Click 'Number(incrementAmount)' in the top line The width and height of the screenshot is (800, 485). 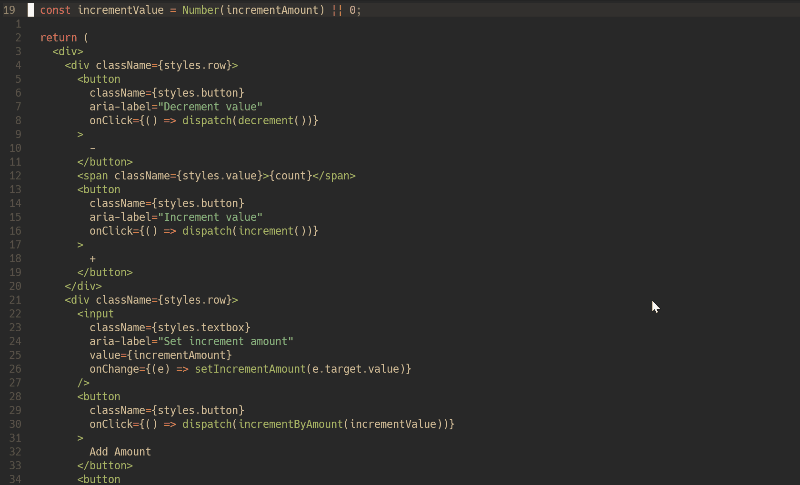253,10
